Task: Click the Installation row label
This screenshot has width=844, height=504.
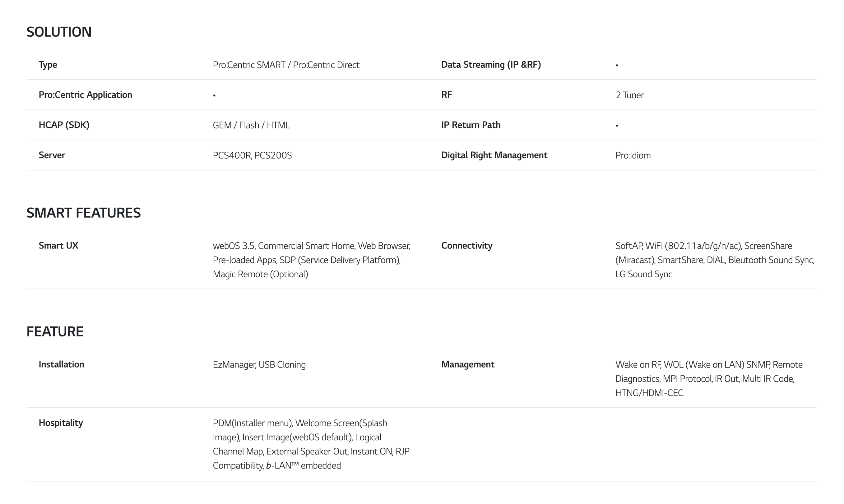Action: click(x=61, y=365)
